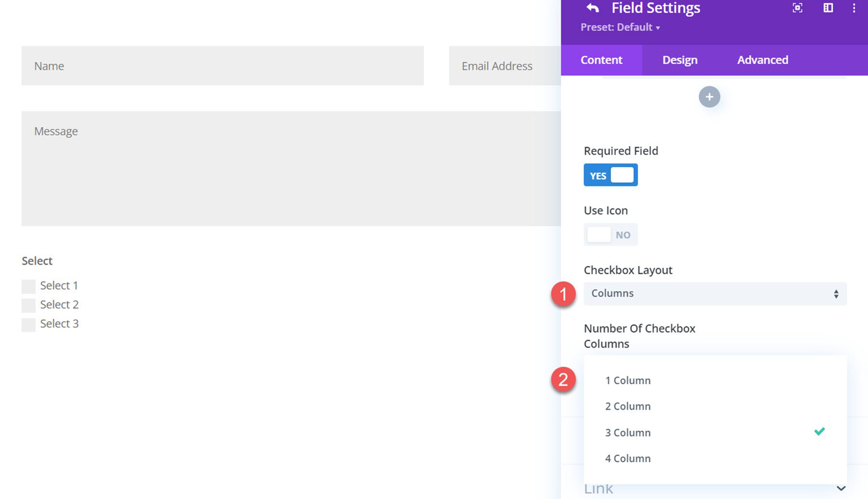
Task: Click the Name input field
Action: point(222,66)
